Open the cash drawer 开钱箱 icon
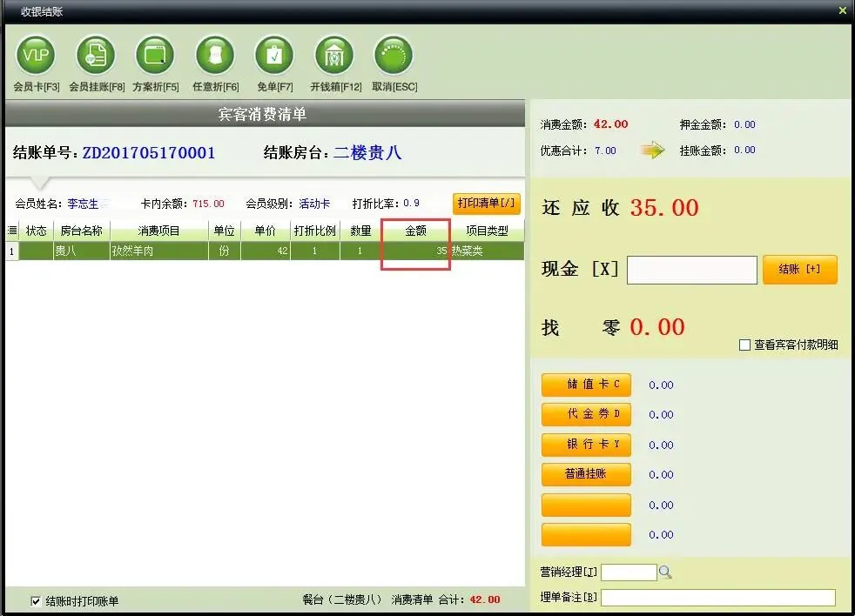Screen dimensions: 855x616 (334, 55)
